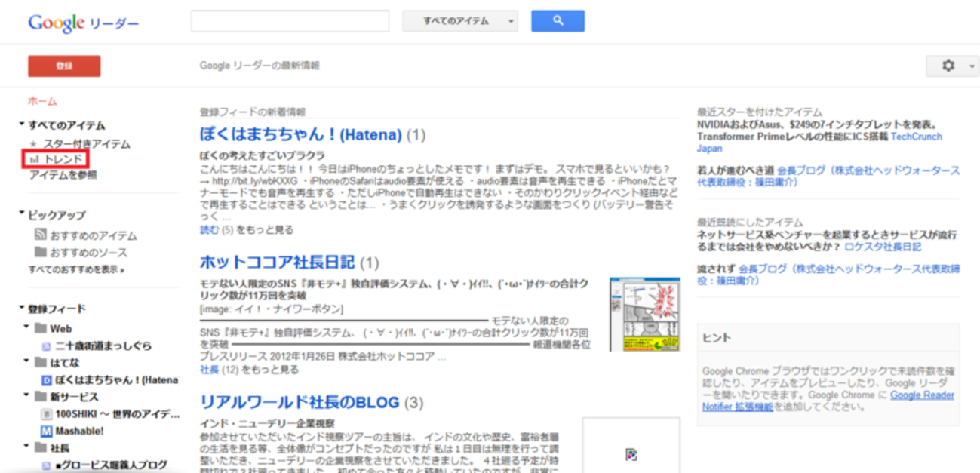The width and height of the screenshot is (980, 473).
Task: Open おすすめのアイテム in the sidebar
Action: pyautogui.click(x=94, y=235)
